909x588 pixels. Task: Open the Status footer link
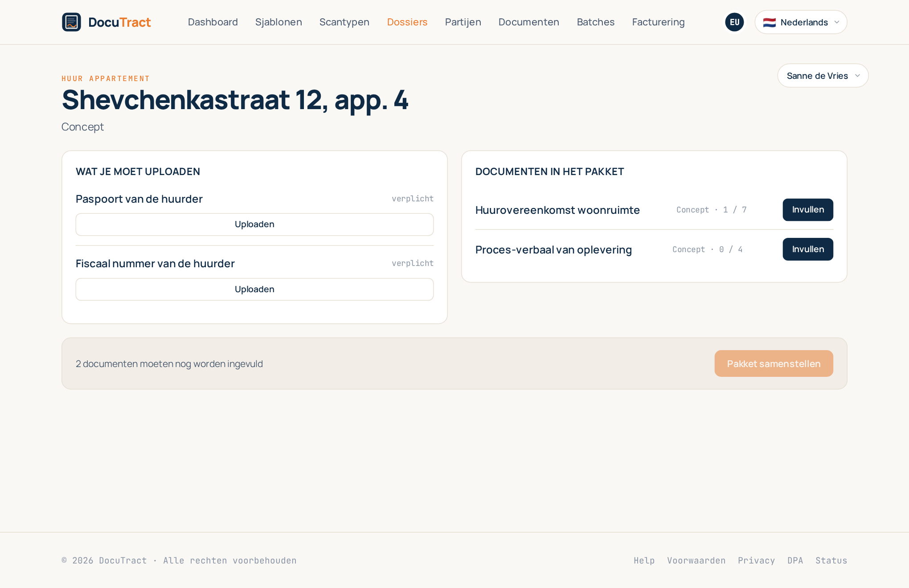pyautogui.click(x=831, y=560)
